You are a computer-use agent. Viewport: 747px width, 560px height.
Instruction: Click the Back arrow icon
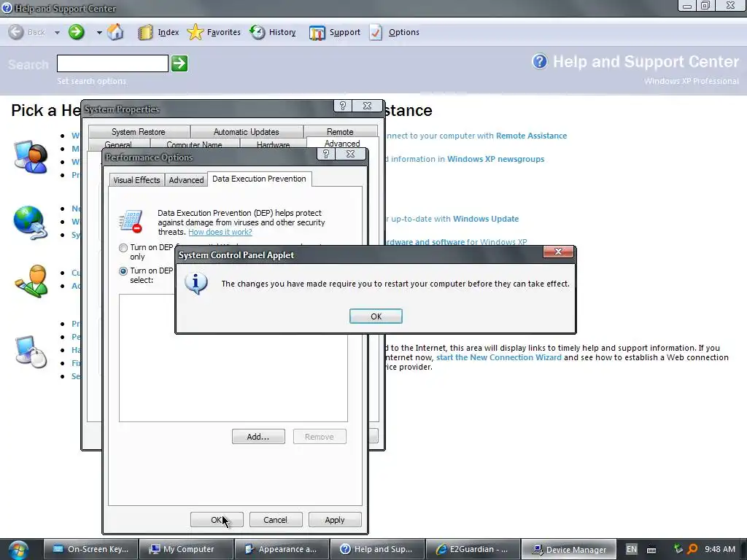pyautogui.click(x=16, y=32)
